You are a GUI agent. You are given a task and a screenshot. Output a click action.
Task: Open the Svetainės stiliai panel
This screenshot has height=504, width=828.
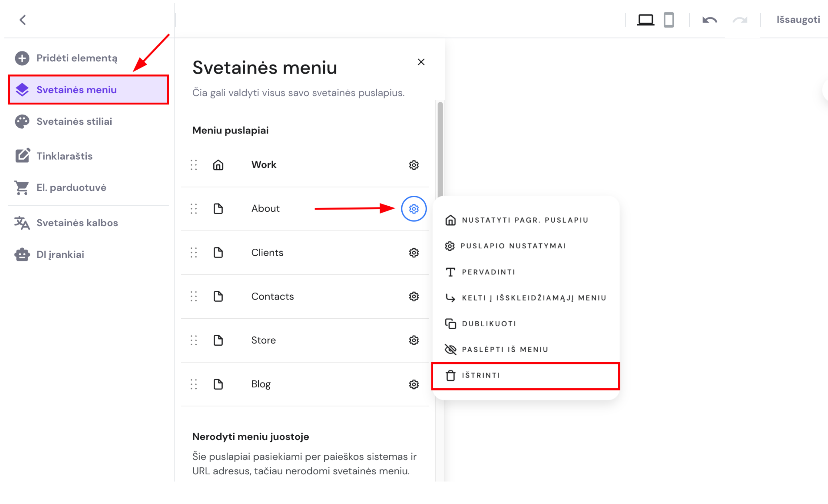coord(74,121)
